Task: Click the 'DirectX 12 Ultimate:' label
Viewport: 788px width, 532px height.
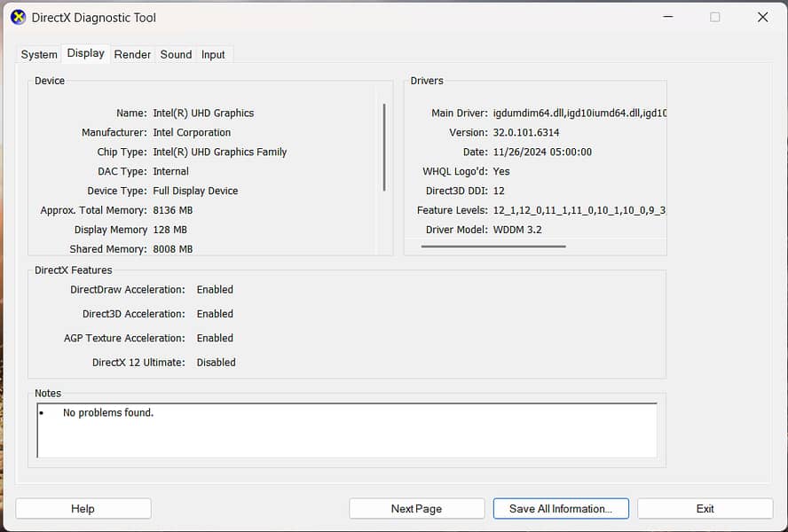Action: point(138,362)
